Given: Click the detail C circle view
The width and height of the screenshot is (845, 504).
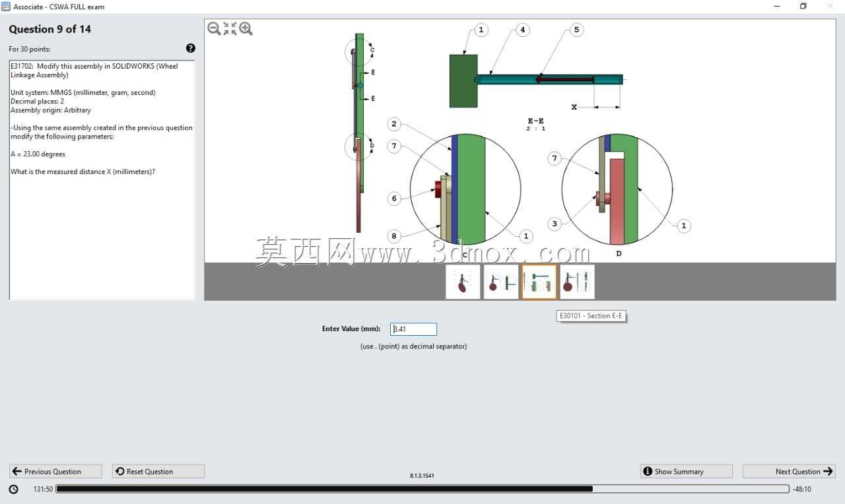Looking at the screenshot, I should (x=465, y=189).
